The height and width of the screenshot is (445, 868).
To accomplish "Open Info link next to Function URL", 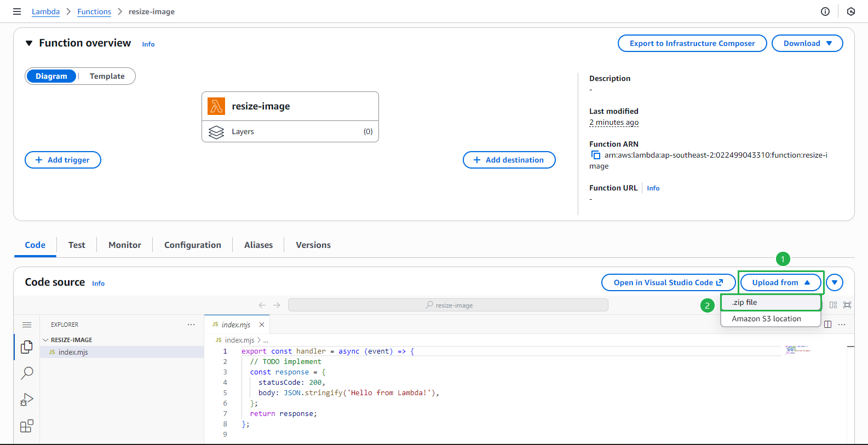I will click(653, 188).
